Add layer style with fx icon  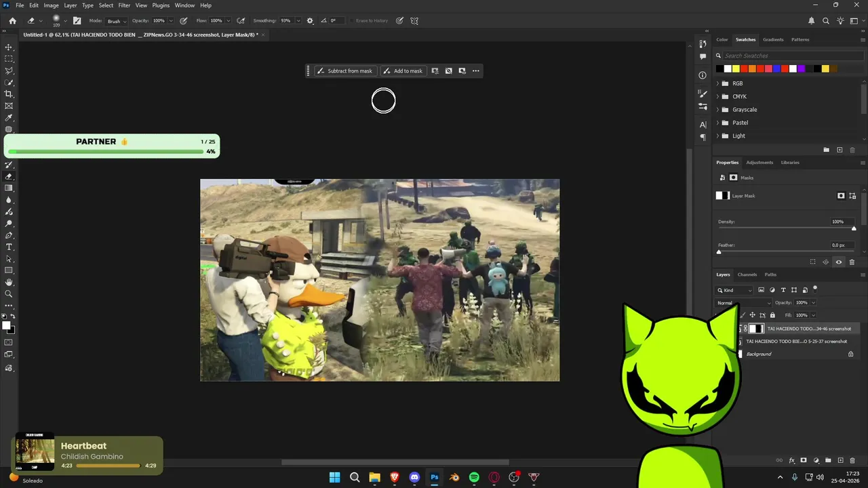(791, 460)
